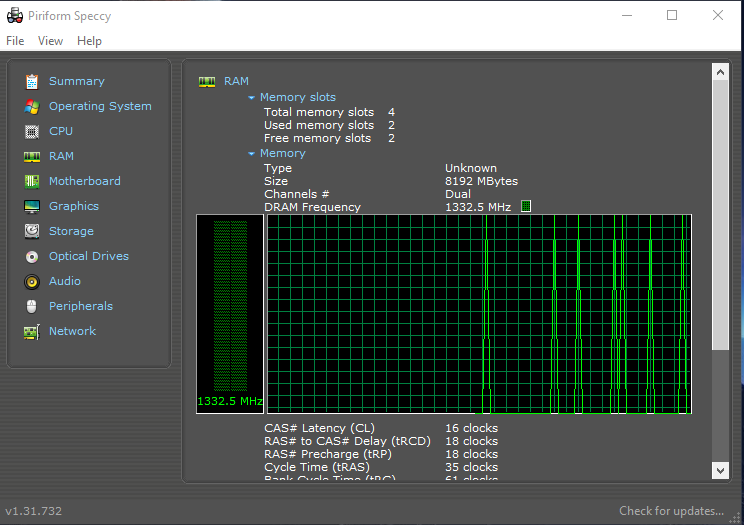Show the Graphics section
744x525 pixels.
click(x=74, y=206)
